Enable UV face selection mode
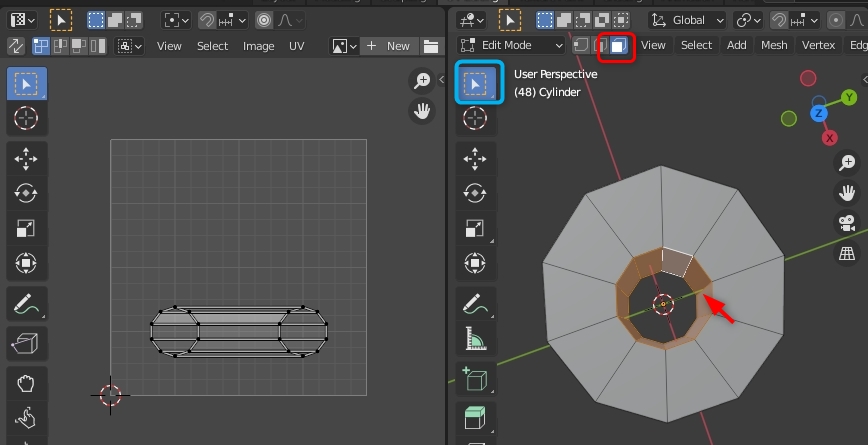868x445 pixels. 79,46
